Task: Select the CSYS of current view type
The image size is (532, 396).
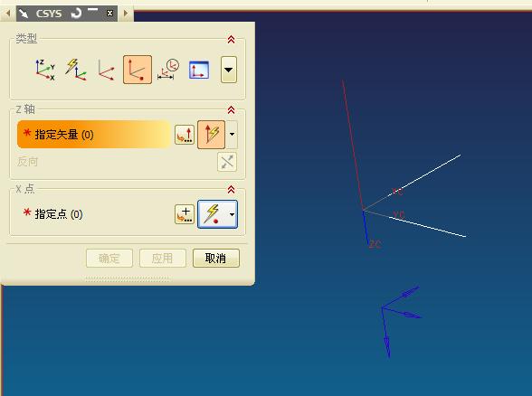Action: point(199,70)
